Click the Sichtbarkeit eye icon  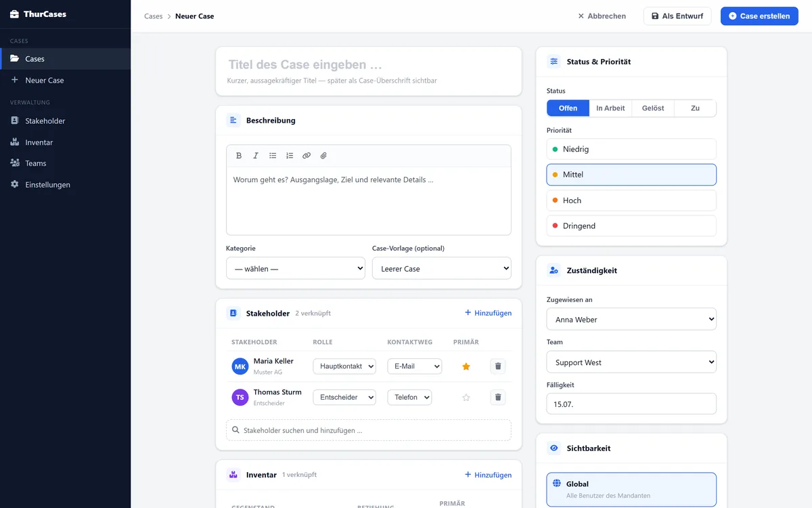pyautogui.click(x=554, y=448)
